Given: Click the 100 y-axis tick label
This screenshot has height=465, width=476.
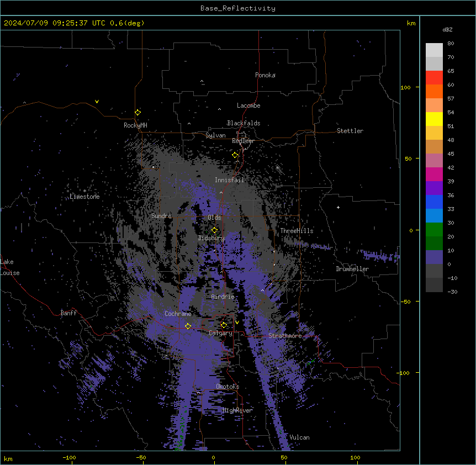Looking at the screenshot, I should [x=405, y=87].
